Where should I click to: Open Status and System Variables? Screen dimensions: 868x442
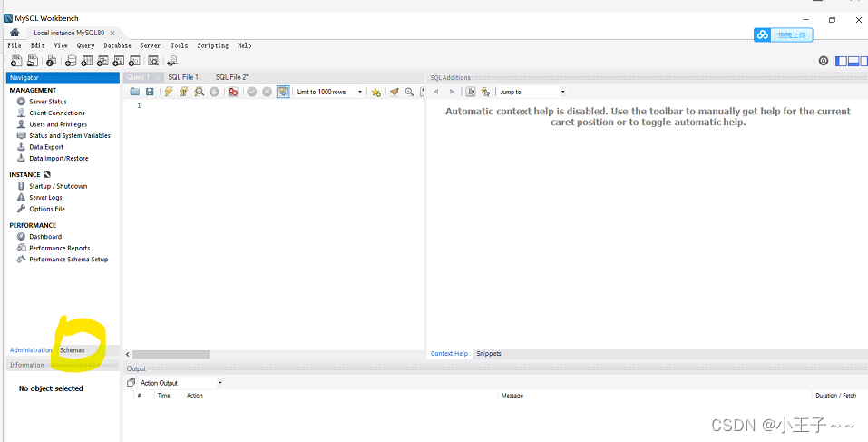[69, 136]
